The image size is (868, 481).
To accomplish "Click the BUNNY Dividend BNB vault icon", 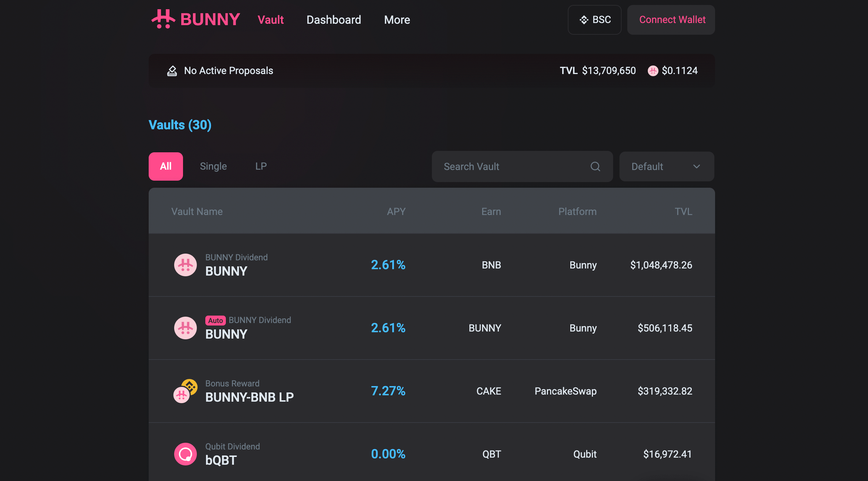I will pos(185,265).
